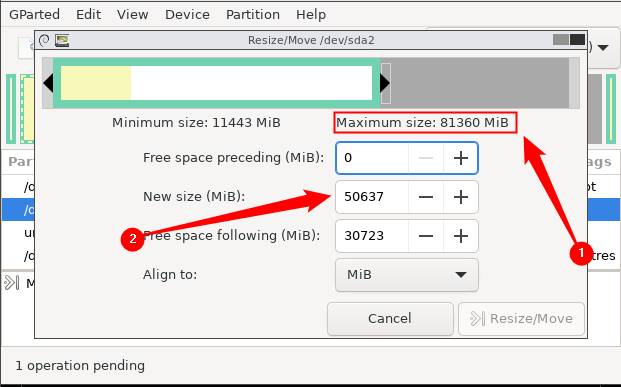This screenshot has width=621, height=387.
Task: Decrease Free space preceding with minus button
Action: 426,158
